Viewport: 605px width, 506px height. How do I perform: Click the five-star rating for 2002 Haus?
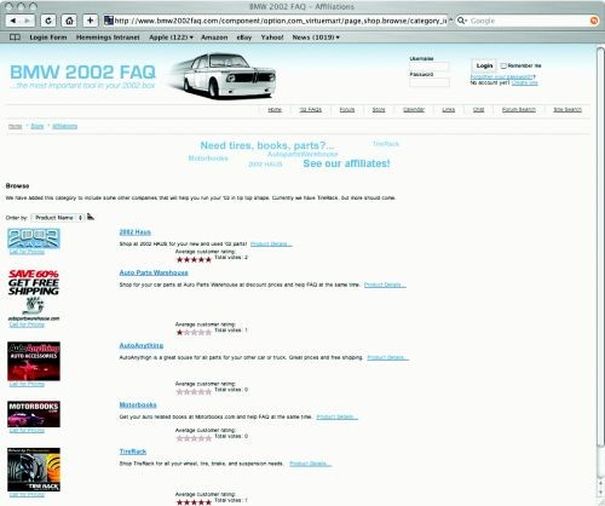pos(194,260)
